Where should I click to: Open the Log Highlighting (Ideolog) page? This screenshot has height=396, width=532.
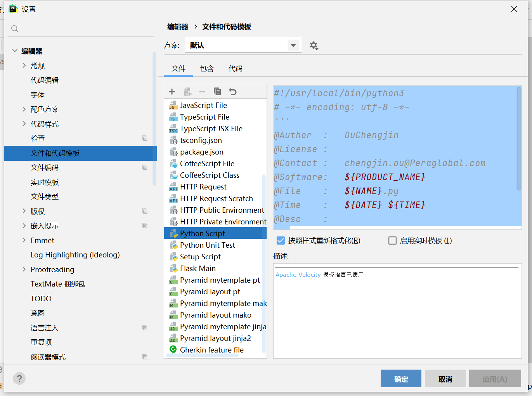(x=75, y=255)
